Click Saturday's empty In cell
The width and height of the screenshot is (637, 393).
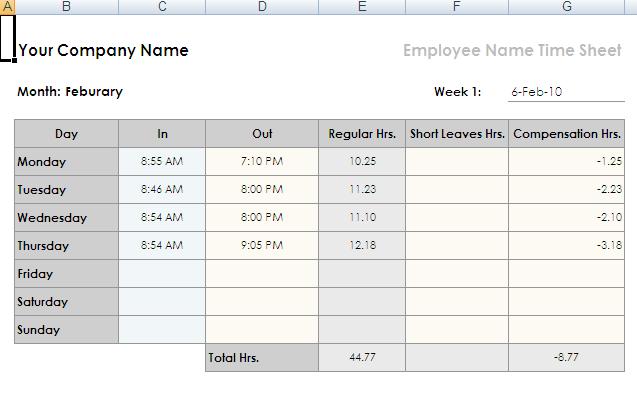[x=162, y=302]
